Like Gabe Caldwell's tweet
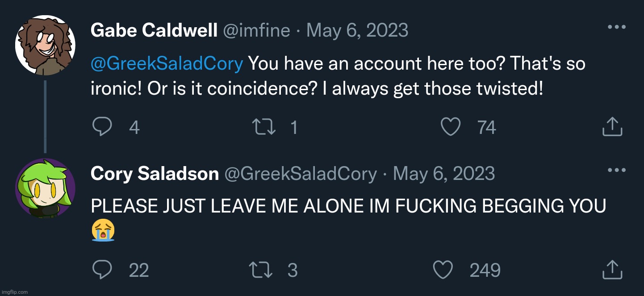The image size is (644, 296). click(450, 128)
